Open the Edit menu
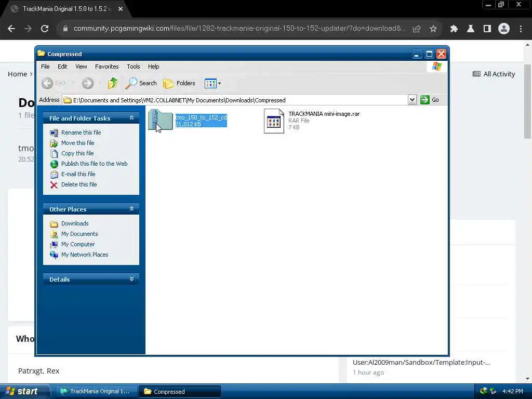 (62, 66)
